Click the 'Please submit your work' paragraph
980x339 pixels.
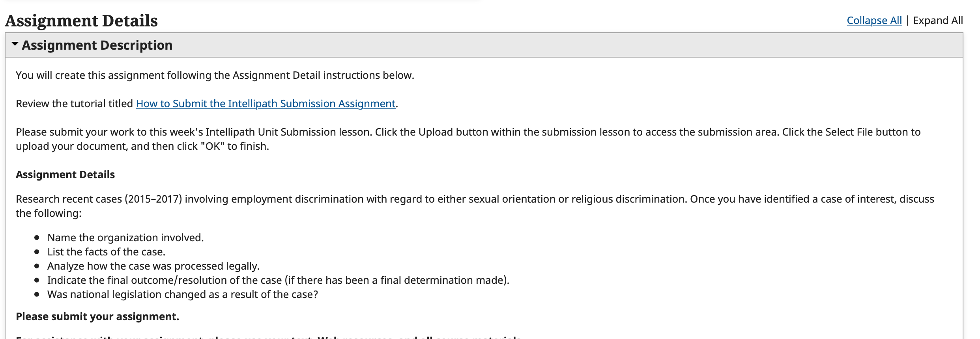(x=468, y=139)
